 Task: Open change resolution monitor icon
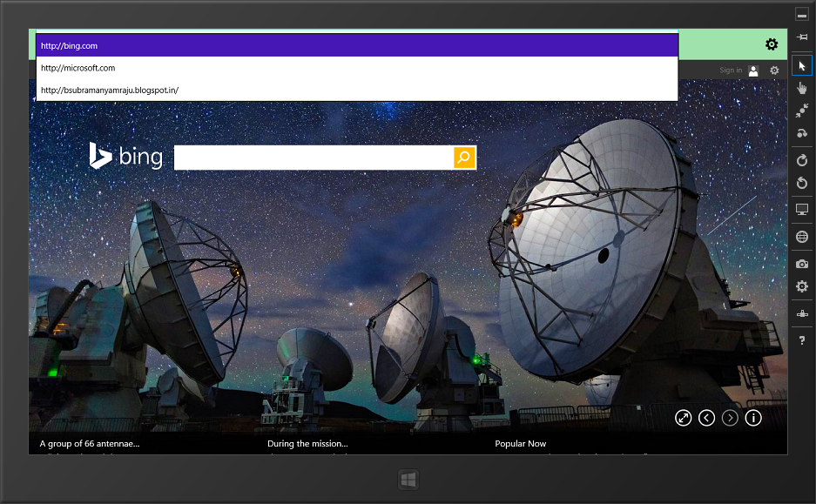tap(801, 210)
